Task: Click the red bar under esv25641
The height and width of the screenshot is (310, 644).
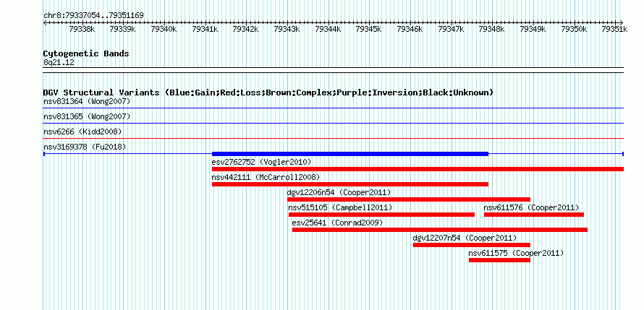Action: 440,230
